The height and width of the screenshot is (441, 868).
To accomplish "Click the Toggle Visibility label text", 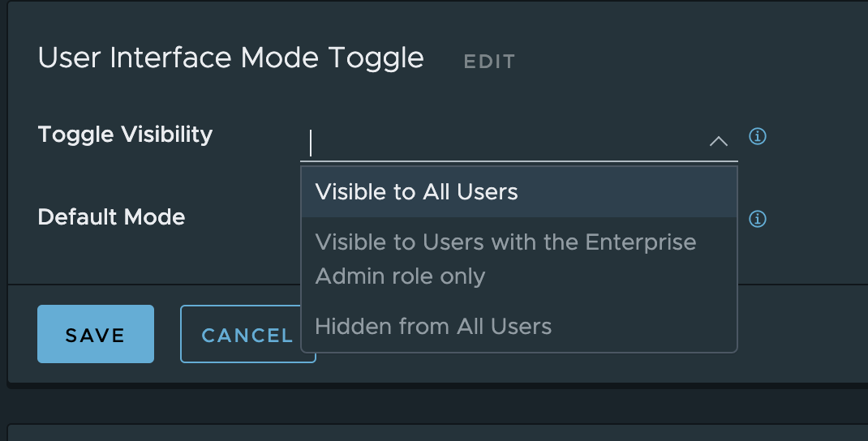I will tap(125, 135).
